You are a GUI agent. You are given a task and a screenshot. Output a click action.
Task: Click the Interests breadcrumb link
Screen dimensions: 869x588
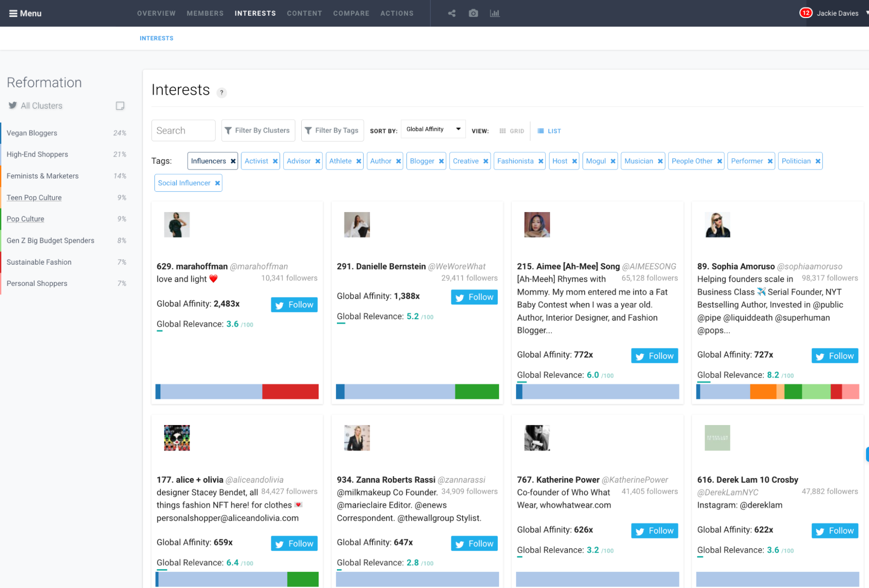click(x=156, y=38)
